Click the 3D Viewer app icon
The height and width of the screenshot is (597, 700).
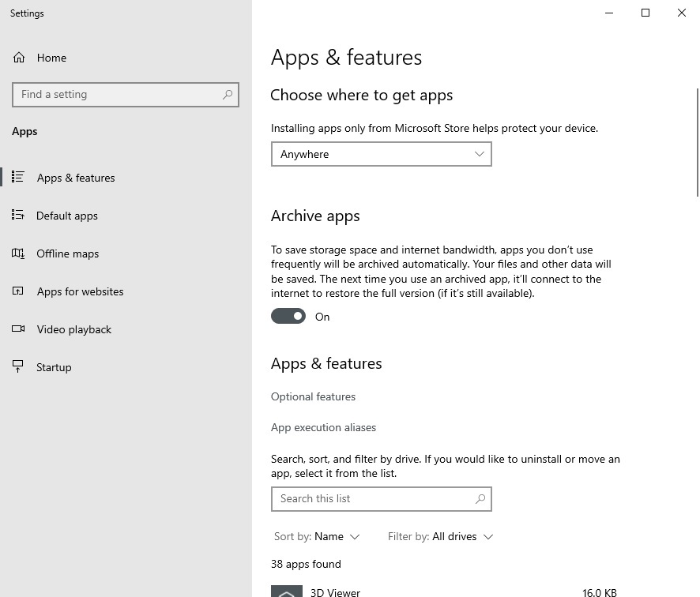point(286,591)
